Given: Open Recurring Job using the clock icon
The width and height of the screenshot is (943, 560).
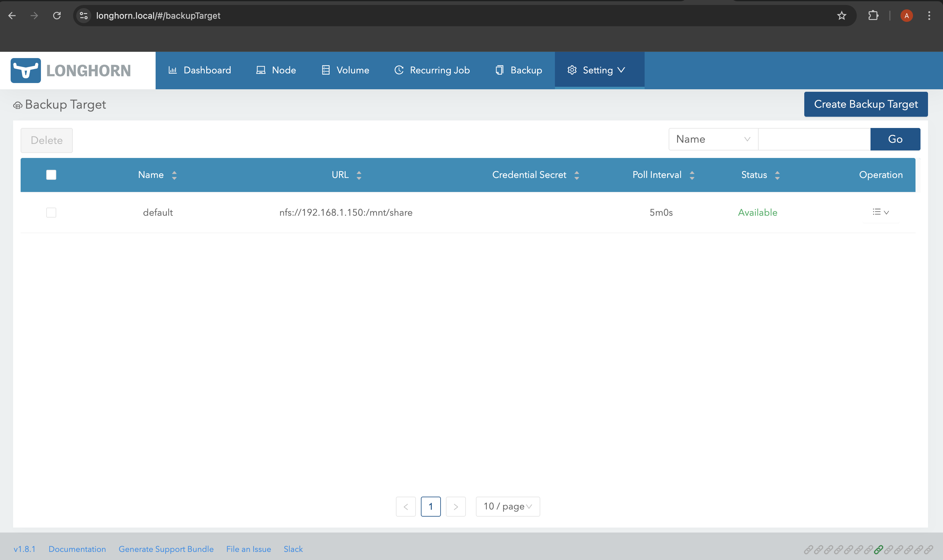Looking at the screenshot, I should click(399, 70).
